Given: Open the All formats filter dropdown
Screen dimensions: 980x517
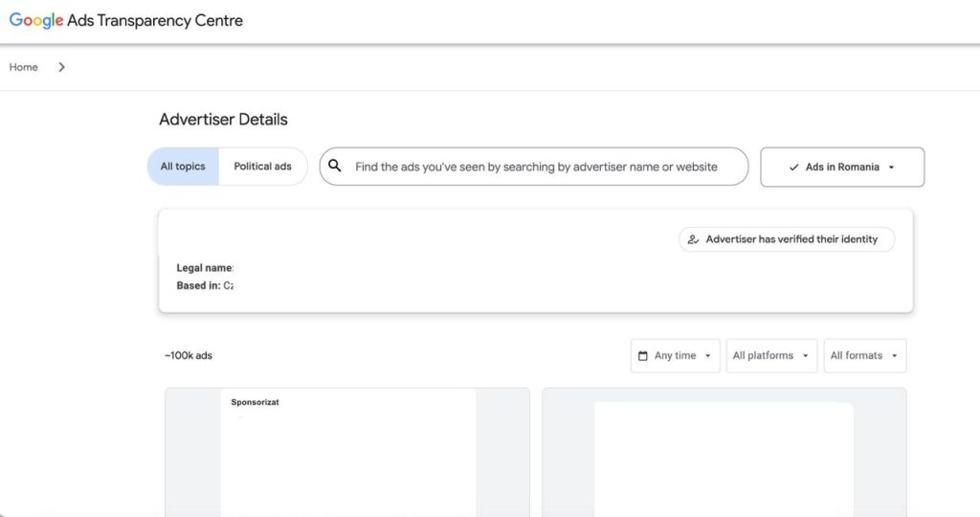Looking at the screenshot, I should (865, 356).
